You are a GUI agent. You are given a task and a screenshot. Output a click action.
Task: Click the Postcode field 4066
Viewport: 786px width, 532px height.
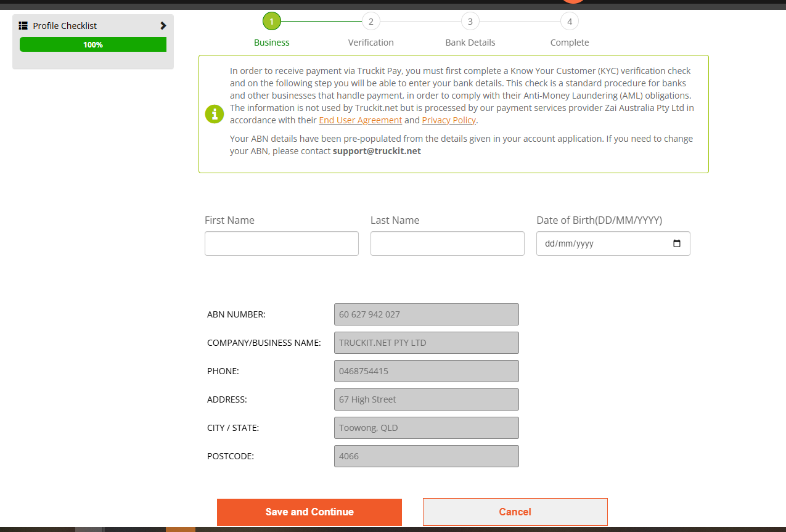coord(427,456)
